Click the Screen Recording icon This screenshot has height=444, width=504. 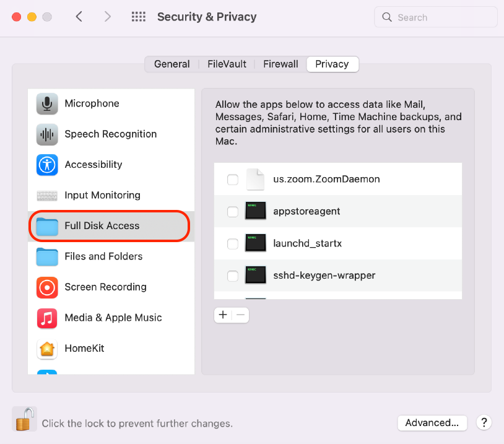point(47,287)
